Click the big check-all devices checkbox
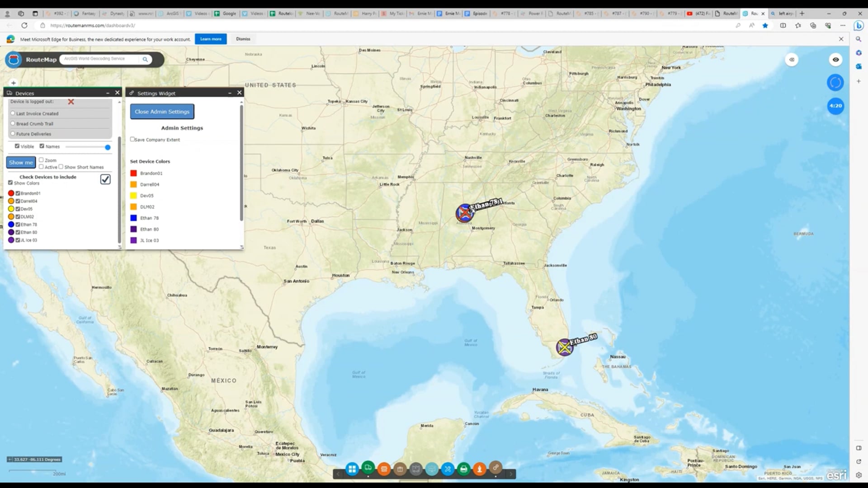 [x=105, y=179]
